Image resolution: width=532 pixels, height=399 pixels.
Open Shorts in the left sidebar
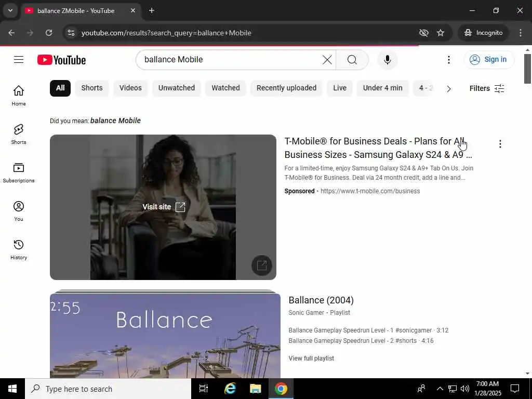point(19,134)
